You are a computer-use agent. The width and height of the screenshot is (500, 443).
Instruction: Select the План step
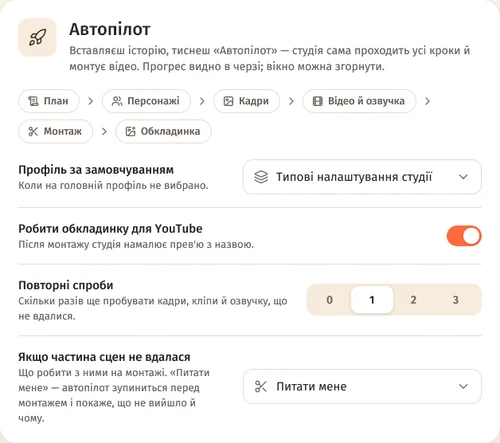(49, 101)
